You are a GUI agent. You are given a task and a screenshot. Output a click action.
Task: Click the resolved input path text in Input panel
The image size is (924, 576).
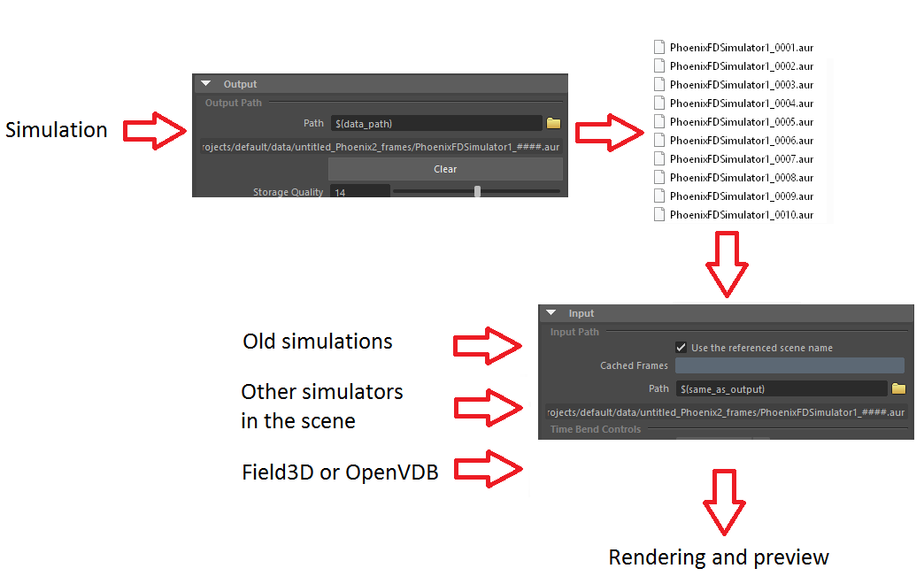(x=726, y=412)
